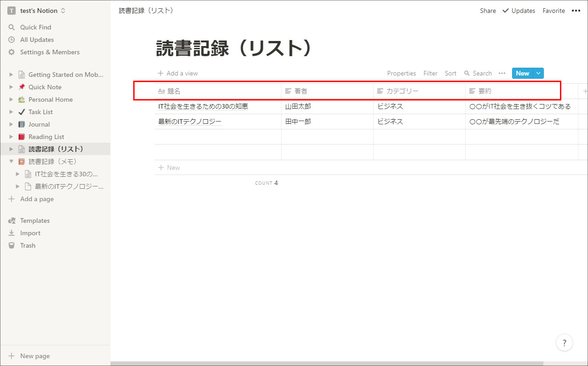Open the test's Notion workspace switcher
The image size is (588, 366).
coord(37,10)
